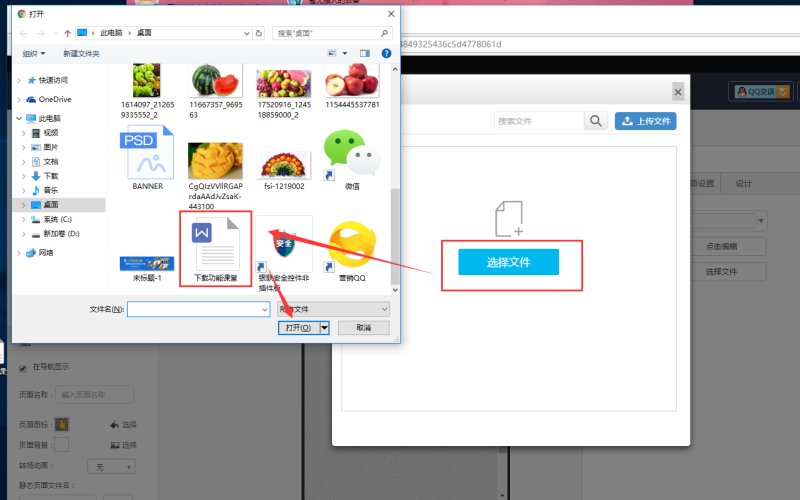
Task: Select the 系统 (C:) drive
Action: (x=57, y=219)
